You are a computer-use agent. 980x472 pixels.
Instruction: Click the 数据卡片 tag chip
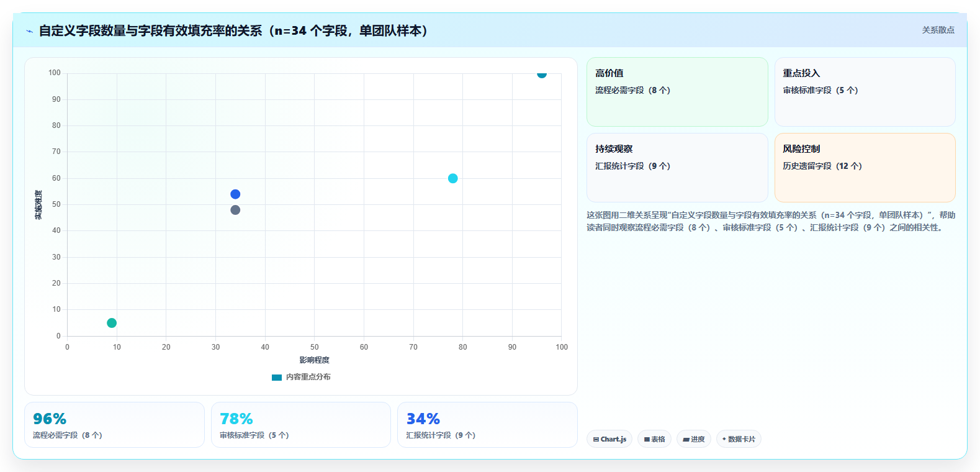click(x=739, y=439)
